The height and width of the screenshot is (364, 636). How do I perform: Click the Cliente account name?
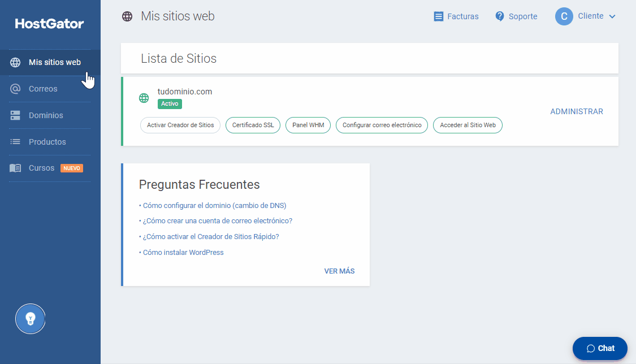click(591, 16)
